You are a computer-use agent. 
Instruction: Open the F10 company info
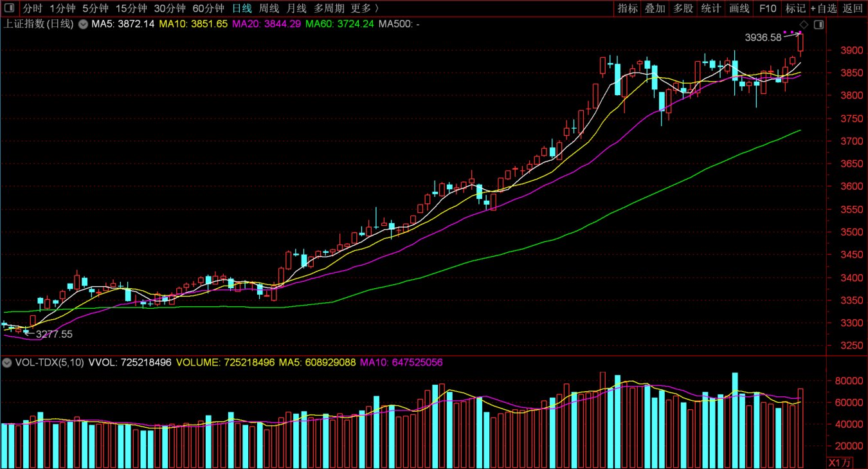[x=768, y=8]
